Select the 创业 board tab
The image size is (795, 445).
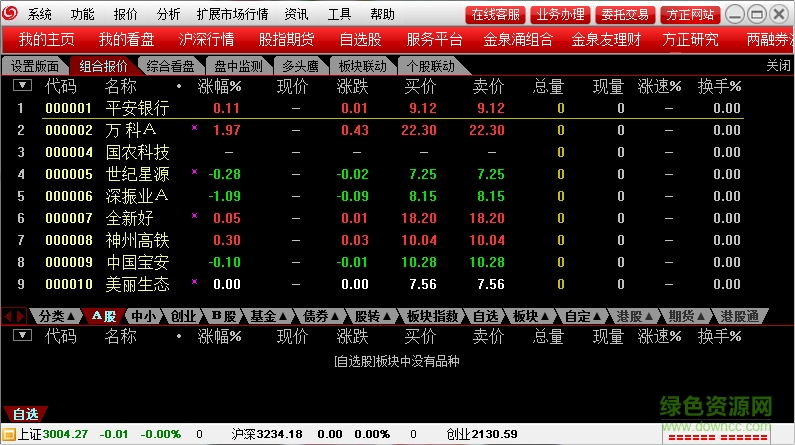point(184,316)
